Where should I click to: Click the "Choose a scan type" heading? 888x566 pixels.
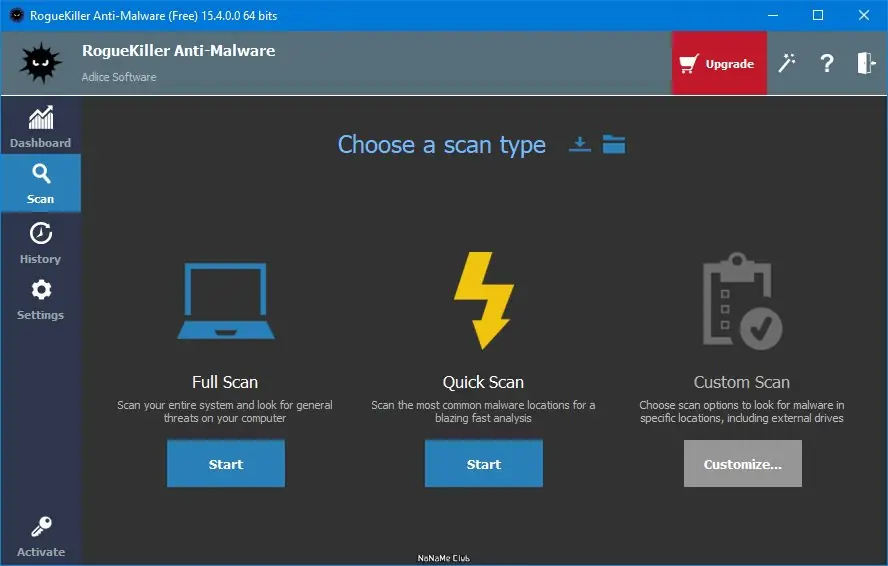pyautogui.click(x=442, y=145)
